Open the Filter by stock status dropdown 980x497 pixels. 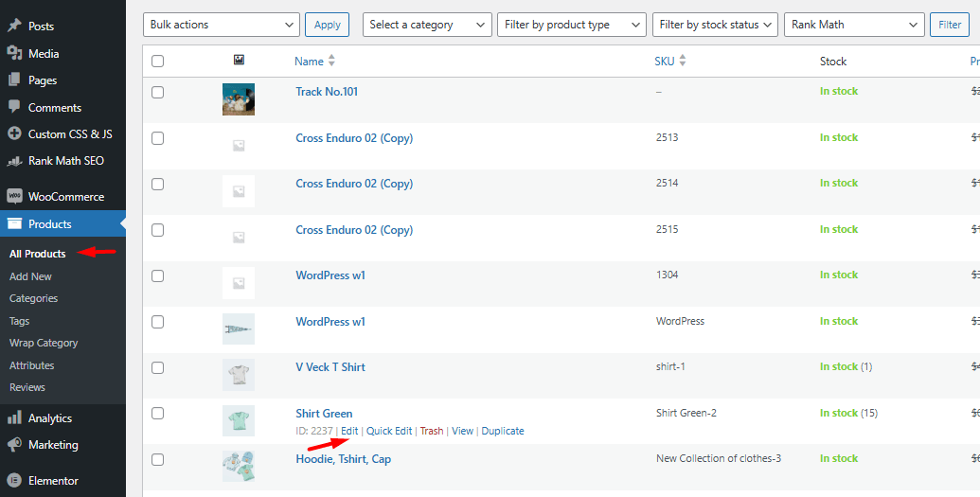point(715,25)
